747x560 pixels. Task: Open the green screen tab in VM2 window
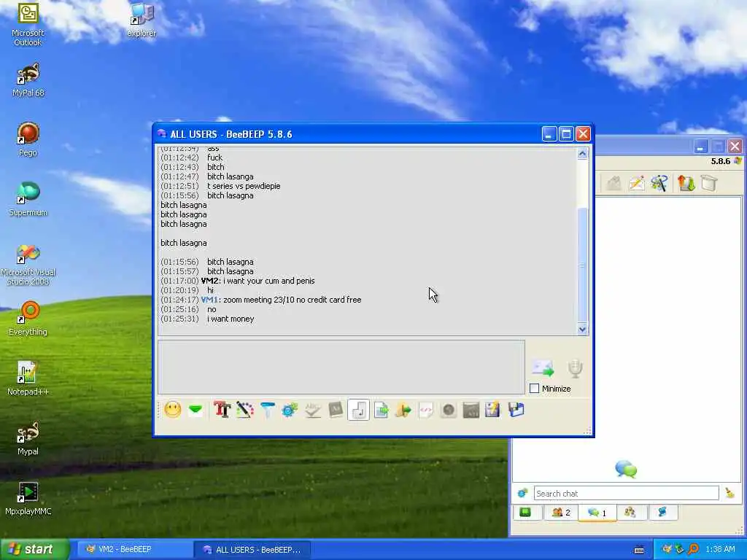click(525, 513)
